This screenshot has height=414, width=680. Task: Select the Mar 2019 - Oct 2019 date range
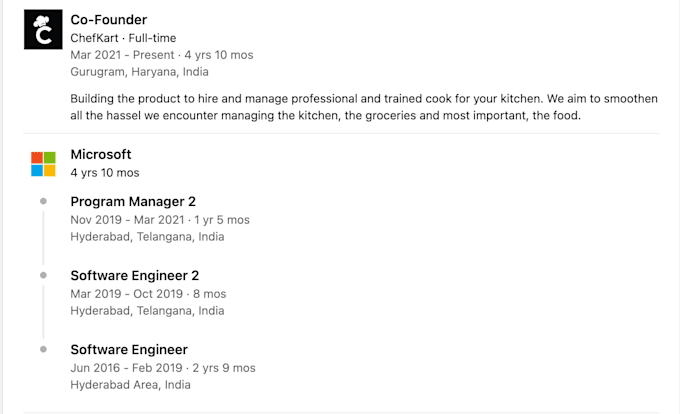[127, 294]
